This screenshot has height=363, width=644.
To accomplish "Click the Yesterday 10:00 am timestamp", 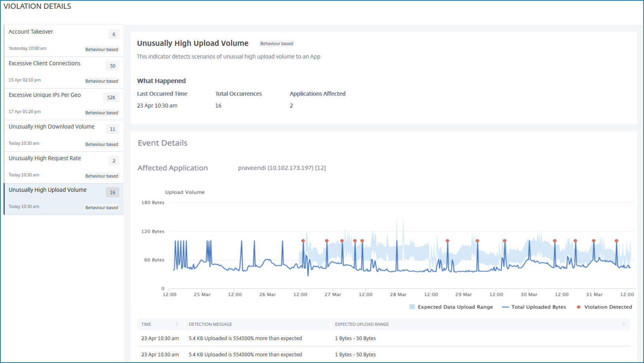I will click(27, 48).
